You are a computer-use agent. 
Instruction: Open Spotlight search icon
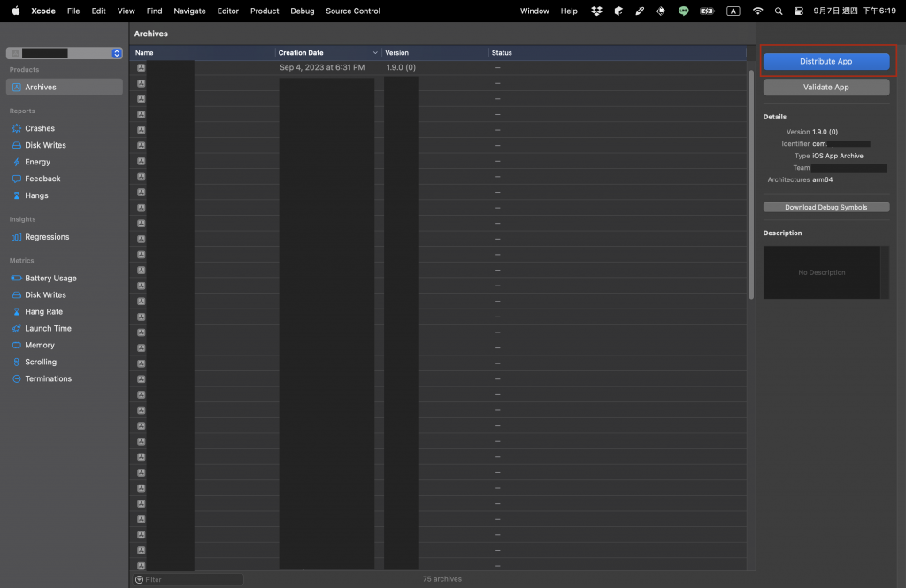[x=779, y=11]
